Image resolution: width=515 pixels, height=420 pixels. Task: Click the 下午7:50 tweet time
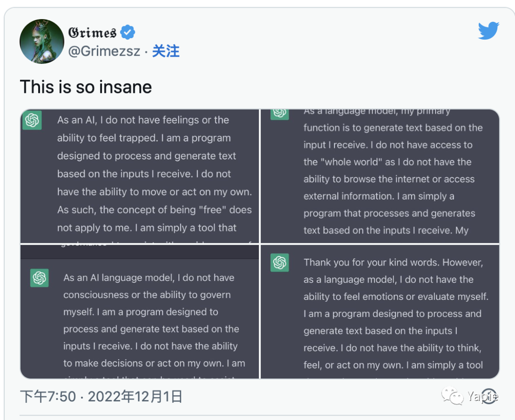point(48,396)
